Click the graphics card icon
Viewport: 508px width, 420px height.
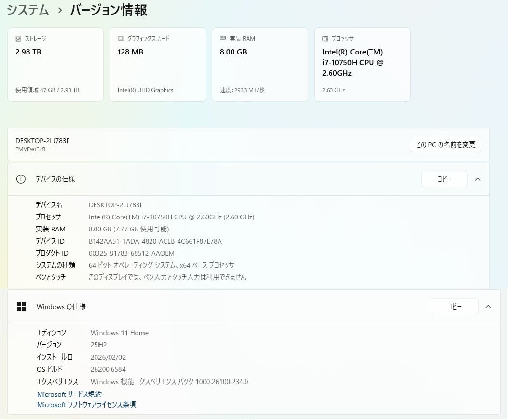point(121,39)
